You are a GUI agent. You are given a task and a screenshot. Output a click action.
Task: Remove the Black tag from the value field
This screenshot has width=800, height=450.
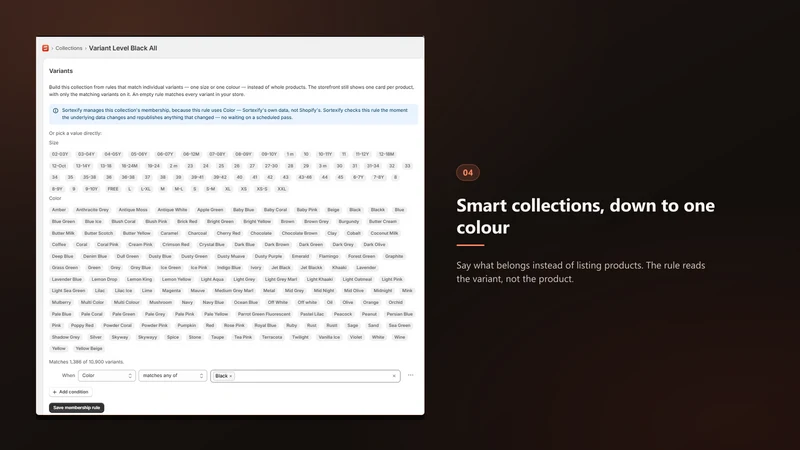point(231,376)
